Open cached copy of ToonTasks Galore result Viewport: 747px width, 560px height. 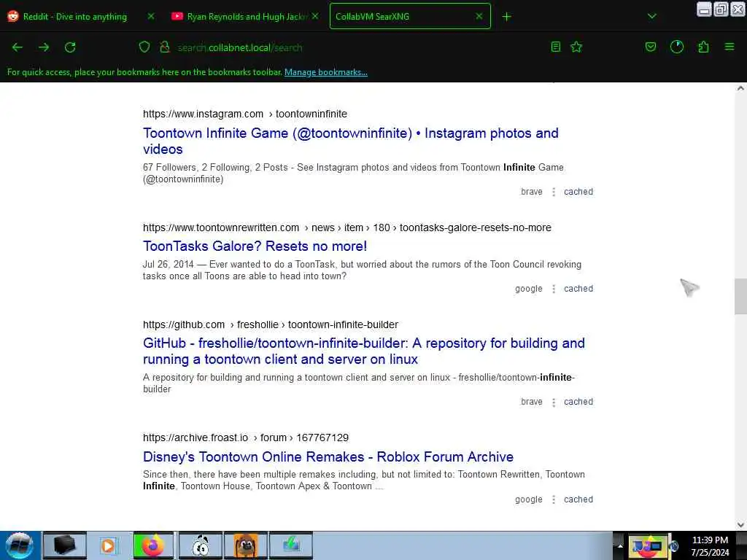click(578, 289)
